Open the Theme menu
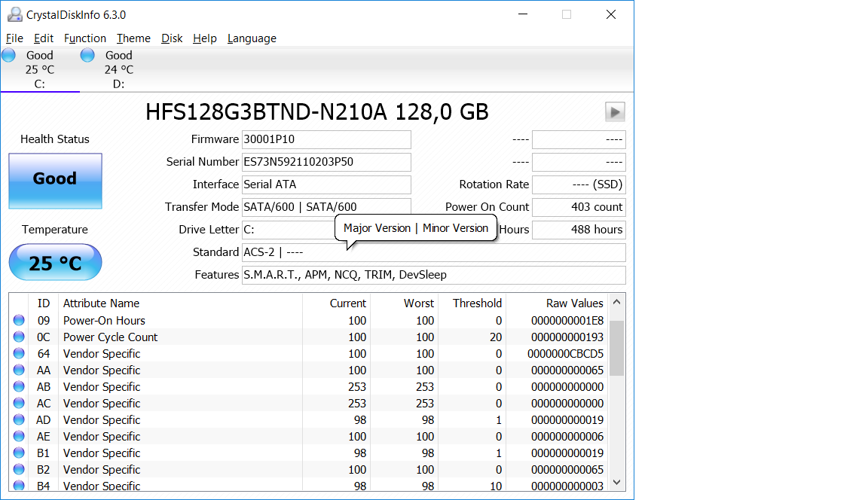Screen dimensions: 868x500 tap(133, 38)
